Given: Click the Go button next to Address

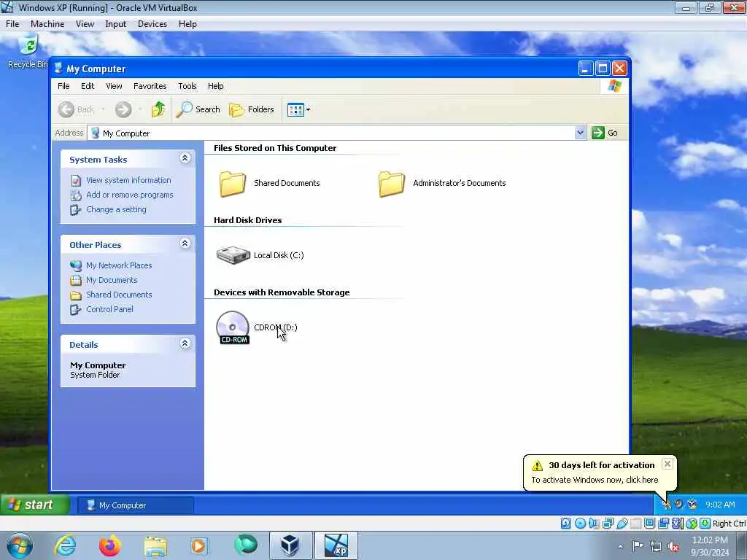Looking at the screenshot, I should [x=605, y=133].
